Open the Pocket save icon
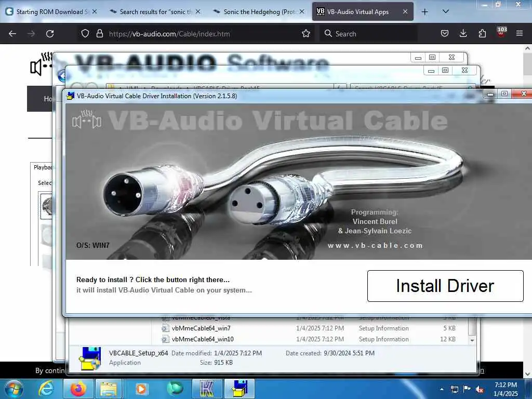 coord(445,34)
